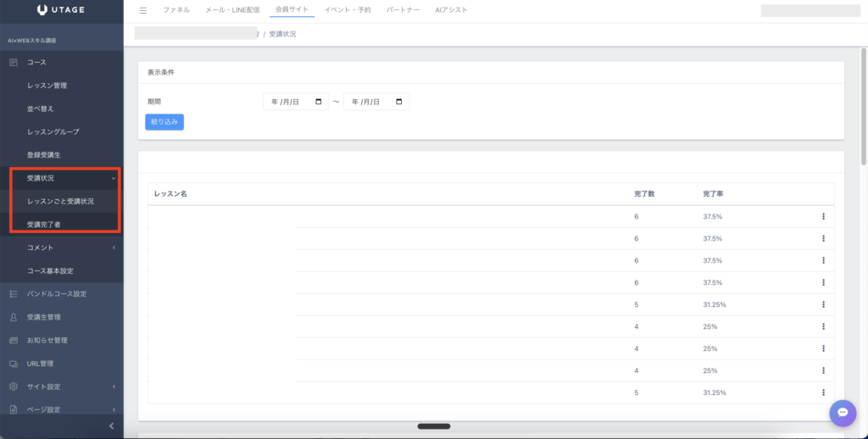Collapse the 受講状況 submenu chevron
The width and height of the screenshot is (868, 439).
tap(114, 178)
